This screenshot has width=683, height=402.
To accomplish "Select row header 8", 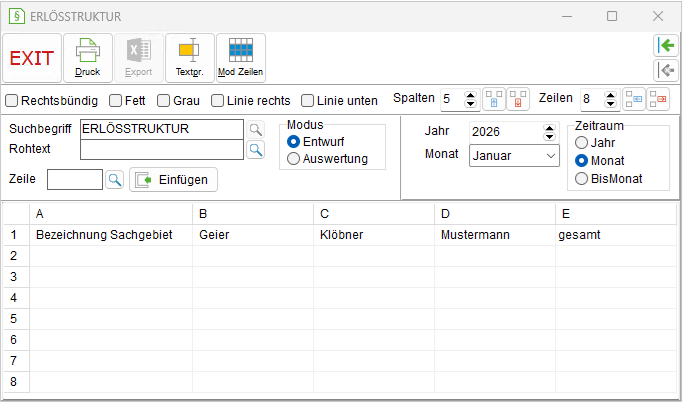I will coord(17,382).
